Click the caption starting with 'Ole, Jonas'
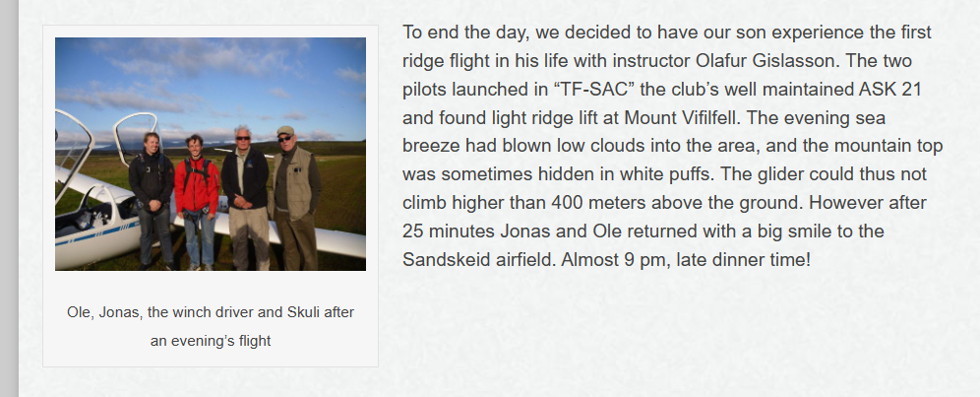 pyautogui.click(x=211, y=326)
